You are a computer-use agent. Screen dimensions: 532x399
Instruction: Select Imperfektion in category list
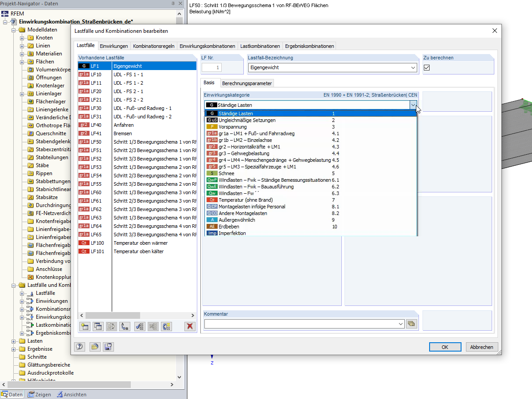310,233
